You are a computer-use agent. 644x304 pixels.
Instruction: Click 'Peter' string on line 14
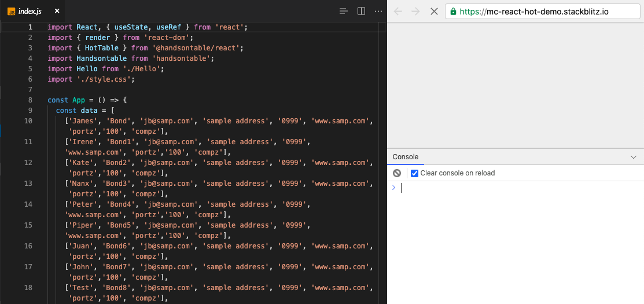click(83, 204)
